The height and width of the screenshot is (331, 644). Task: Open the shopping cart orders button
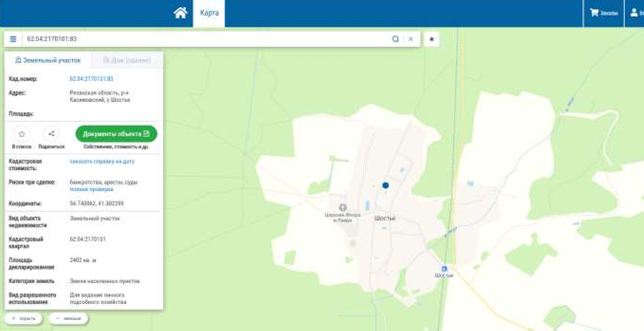[x=604, y=13]
